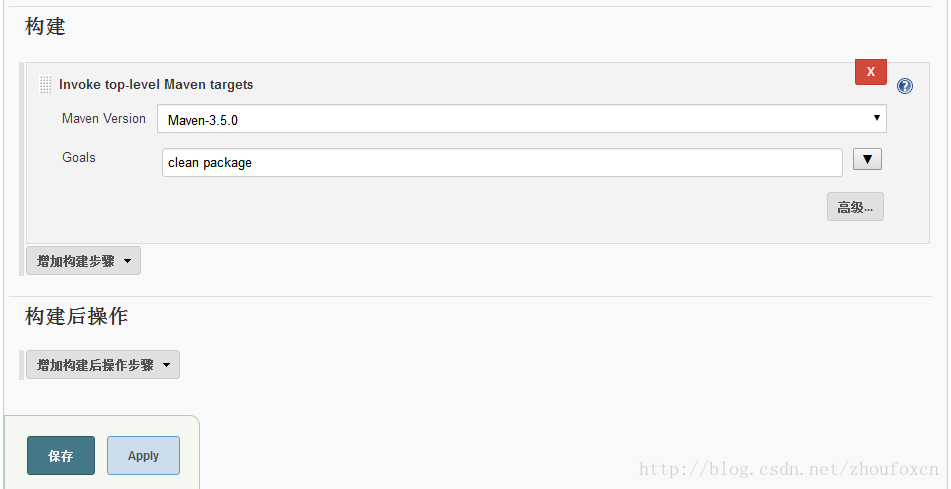951x489 pixels.
Task: Click the Goals label
Action: [x=79, y=157]
